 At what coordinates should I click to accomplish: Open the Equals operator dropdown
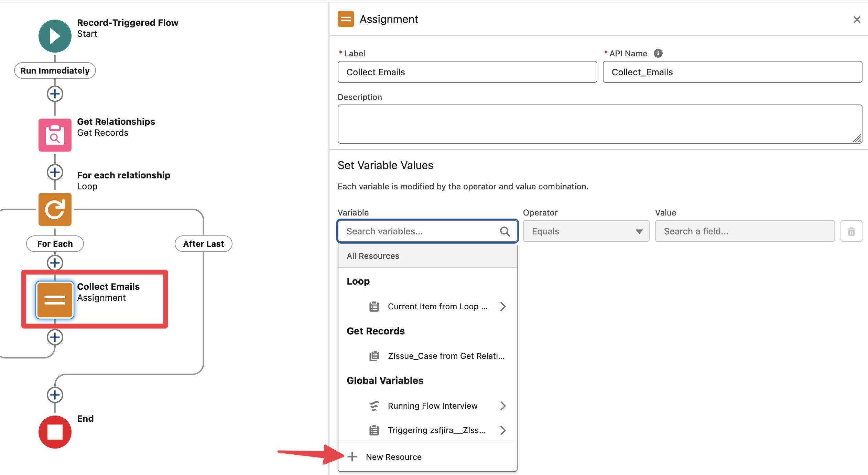(586, 231)
